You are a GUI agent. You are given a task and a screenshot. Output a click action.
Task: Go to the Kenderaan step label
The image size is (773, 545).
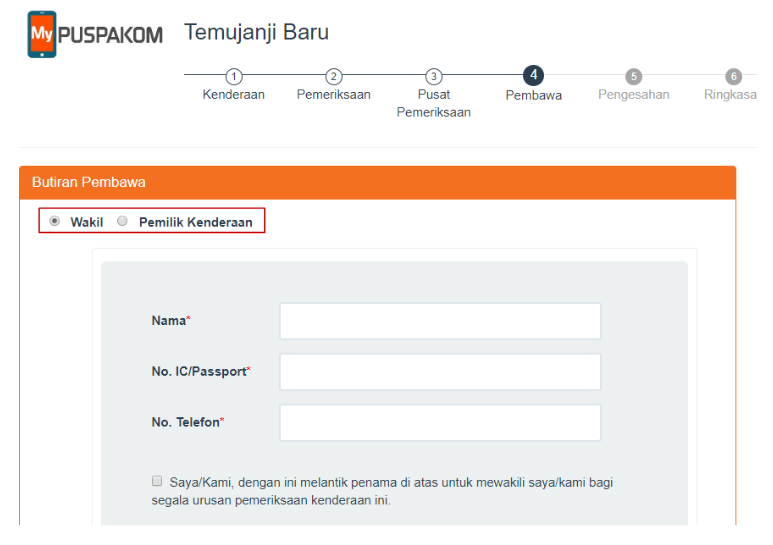tap(234, 95)
